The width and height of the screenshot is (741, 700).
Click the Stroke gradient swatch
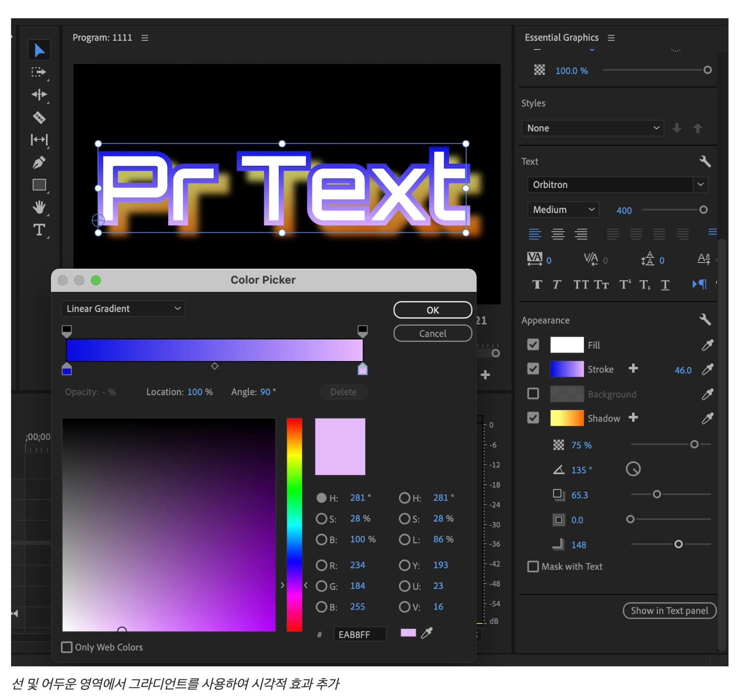[567, 369]
